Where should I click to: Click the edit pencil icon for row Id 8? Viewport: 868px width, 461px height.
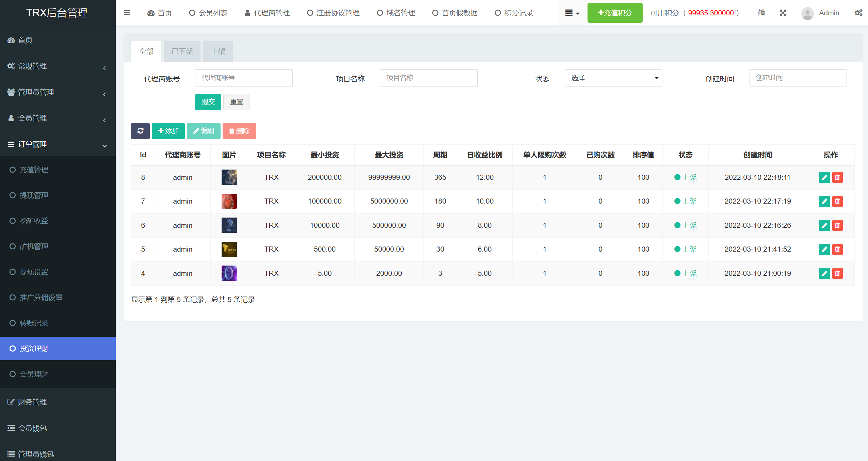(824, 177)
